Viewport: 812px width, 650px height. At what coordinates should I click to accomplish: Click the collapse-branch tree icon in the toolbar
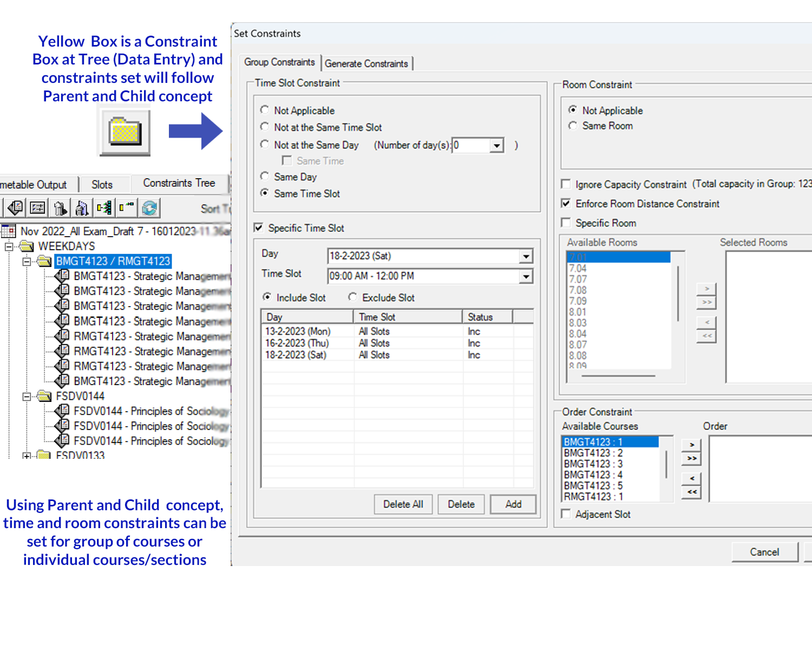127,208
